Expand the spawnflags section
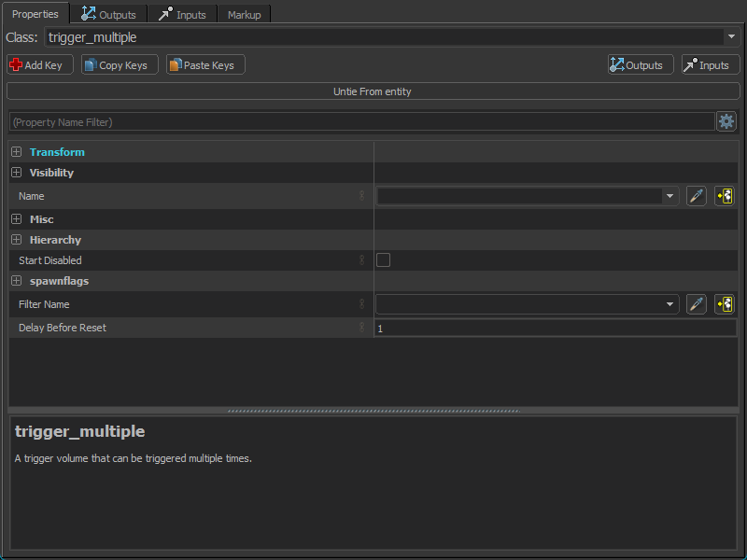Image resolution: width=747 pixels, height=560 pixels. [16, 281]
